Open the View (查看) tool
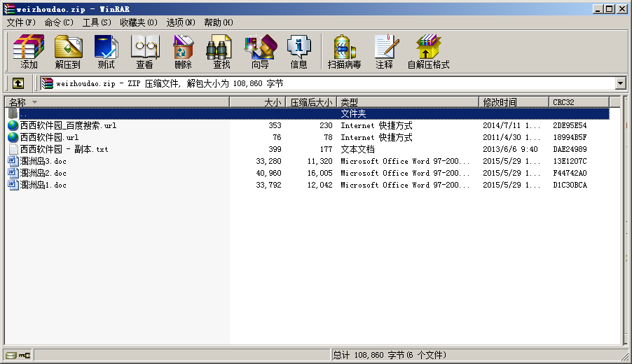632x364 pixels. click(145, 52)
